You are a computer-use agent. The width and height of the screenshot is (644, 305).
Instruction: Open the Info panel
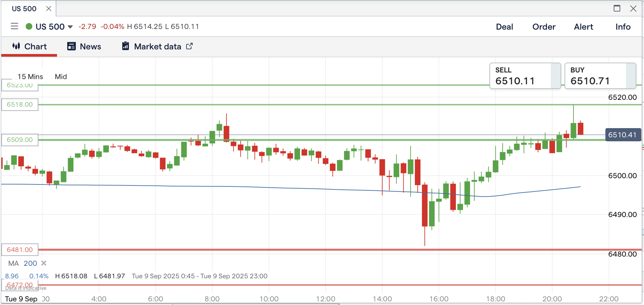tap(623, 27)
